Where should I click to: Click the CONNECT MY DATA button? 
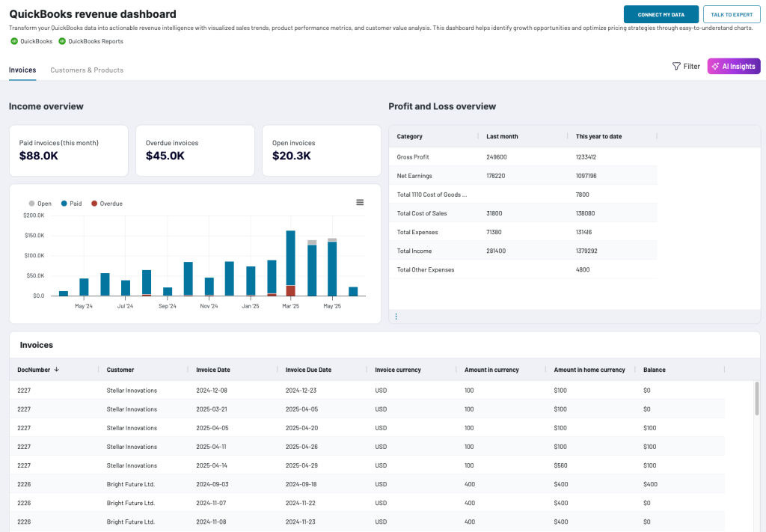[x=661, y=15]
